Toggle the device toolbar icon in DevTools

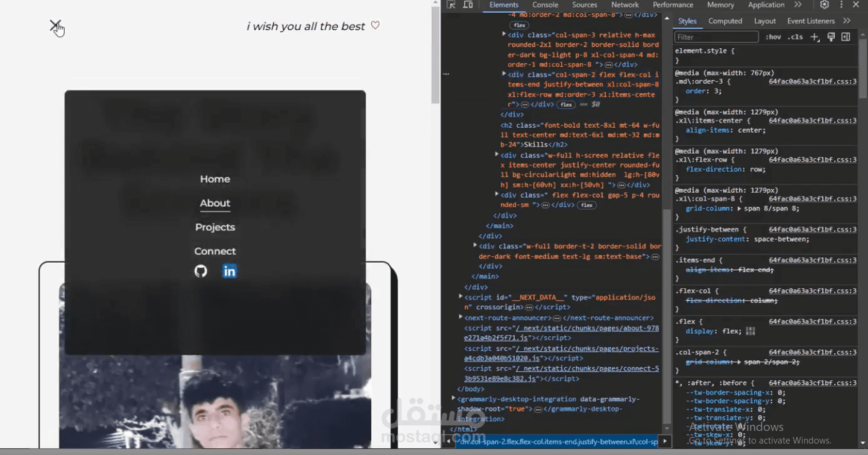coord(468,5)
